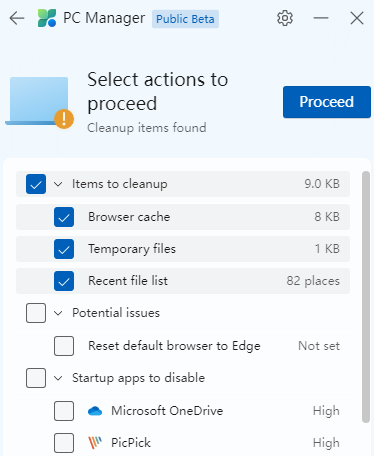Collapse Startup apps to disable section
Image resolution: width=374 pixels, height=456 pixels.
[58, 378]
